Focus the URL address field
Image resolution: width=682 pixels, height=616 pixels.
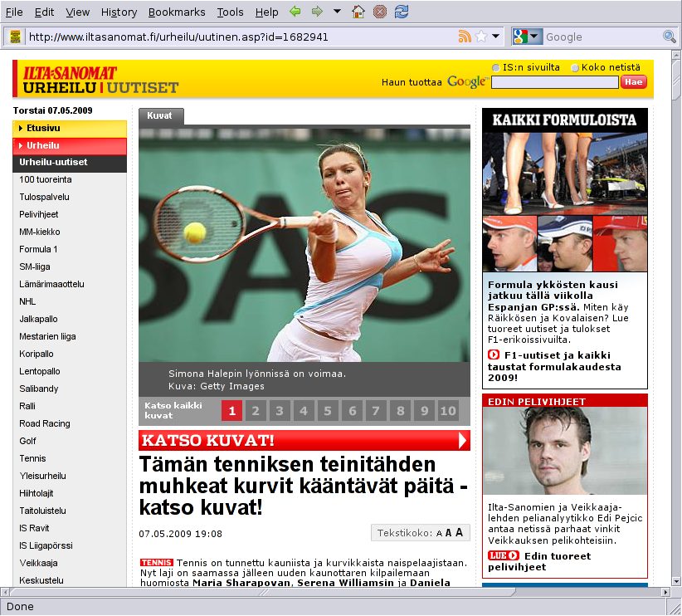(x=241, y=37)
